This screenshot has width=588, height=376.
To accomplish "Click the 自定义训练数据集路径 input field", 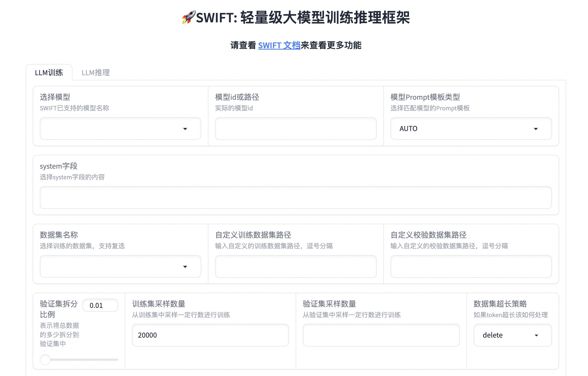I will pyautogui.click(x=296, y=266).
